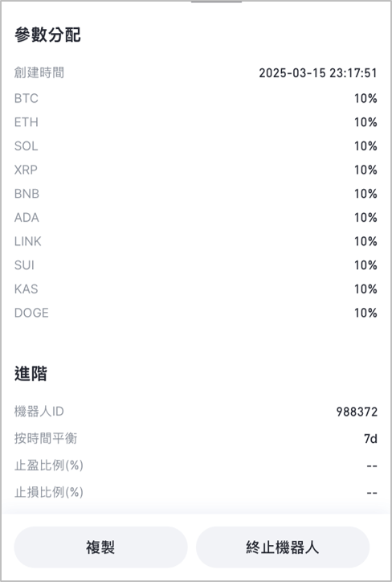Click the robot ID number 988372
Screen dimensions: 392x582
(x=357, y=412)
